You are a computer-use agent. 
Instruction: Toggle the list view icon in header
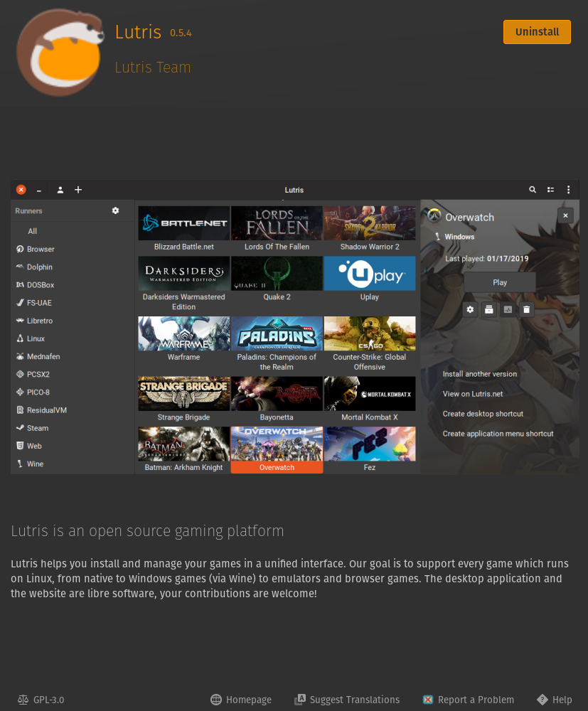550,190
